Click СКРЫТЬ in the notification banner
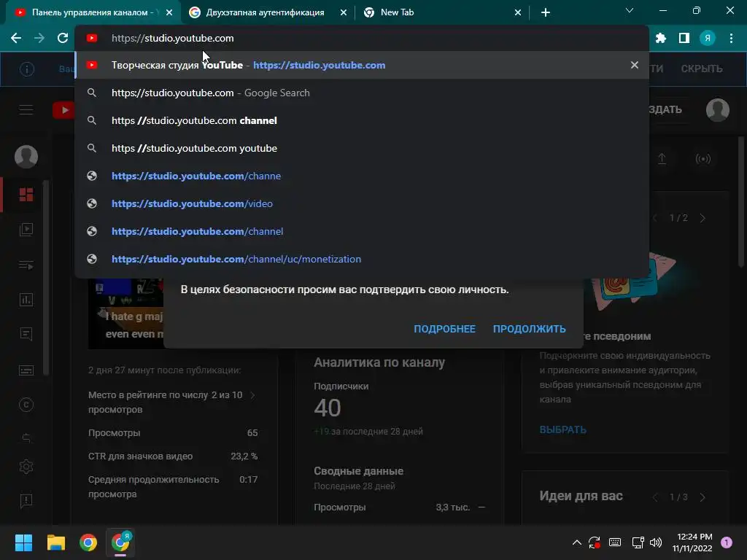Image resolution: width=747 pixels, height=560 pixels. tap(702, 69)
